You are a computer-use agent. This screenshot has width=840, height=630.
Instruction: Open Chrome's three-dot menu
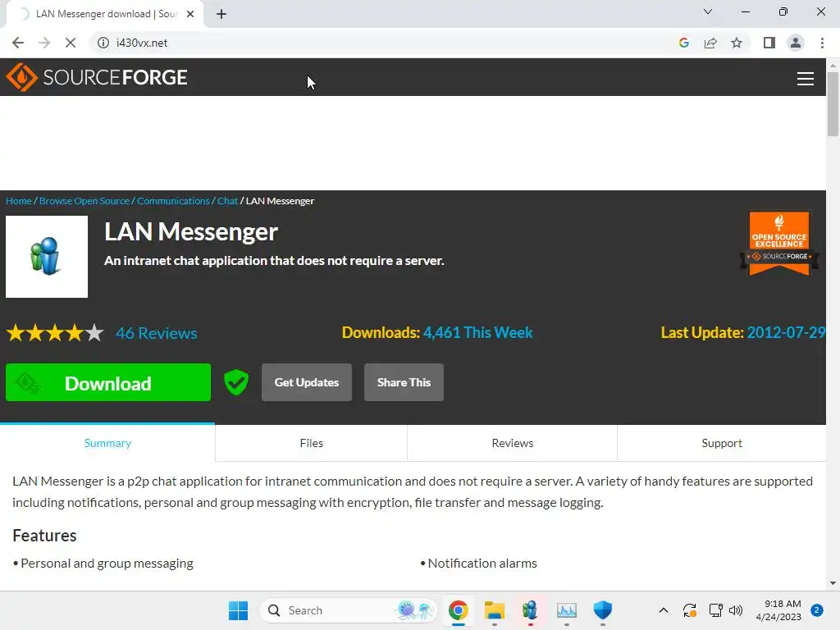coord(822,43)
